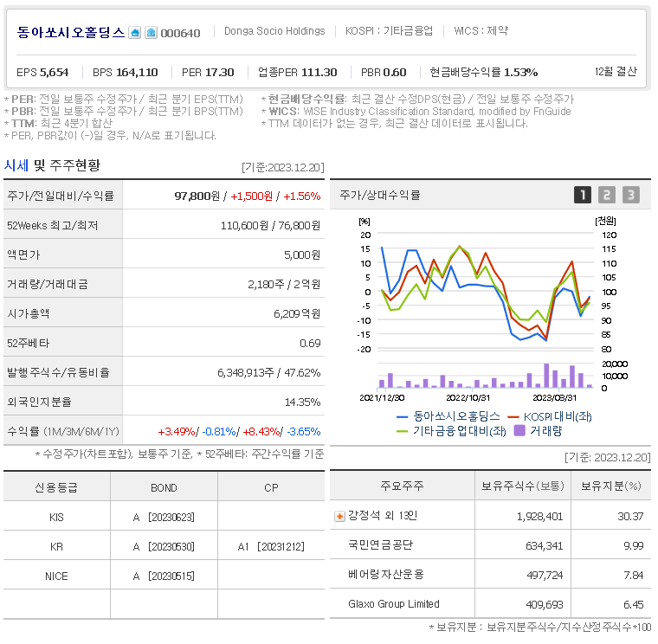658x644 pixels.
Task: Click the WICS : 제약 label
Action: pyautogui.click(x=481, y=31)
